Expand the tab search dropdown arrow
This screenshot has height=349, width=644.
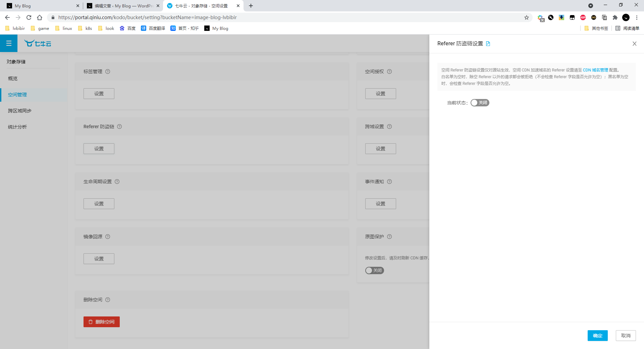tap(590, 6)
